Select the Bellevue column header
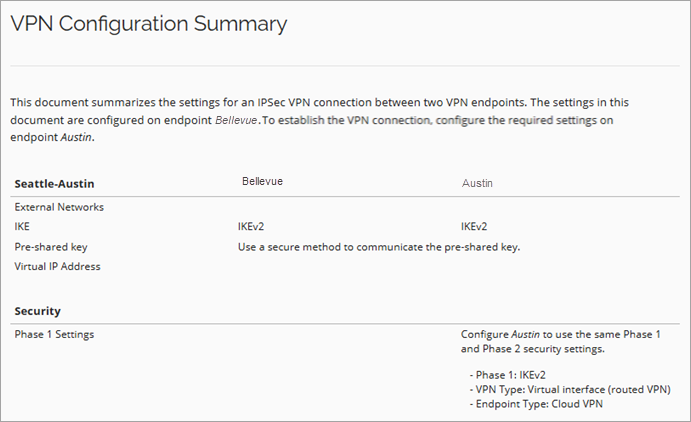The height and width of the screenshot is (422, 691). point(263,183)
